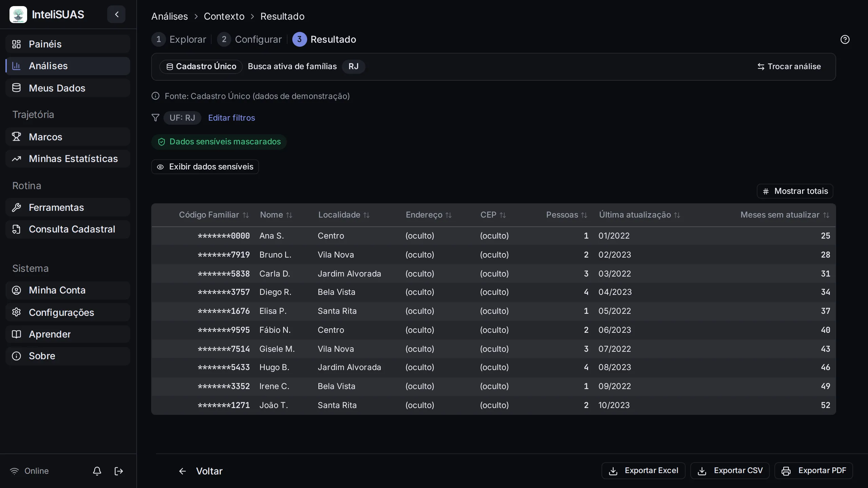Click Exportar PDF button

(814, 471)
